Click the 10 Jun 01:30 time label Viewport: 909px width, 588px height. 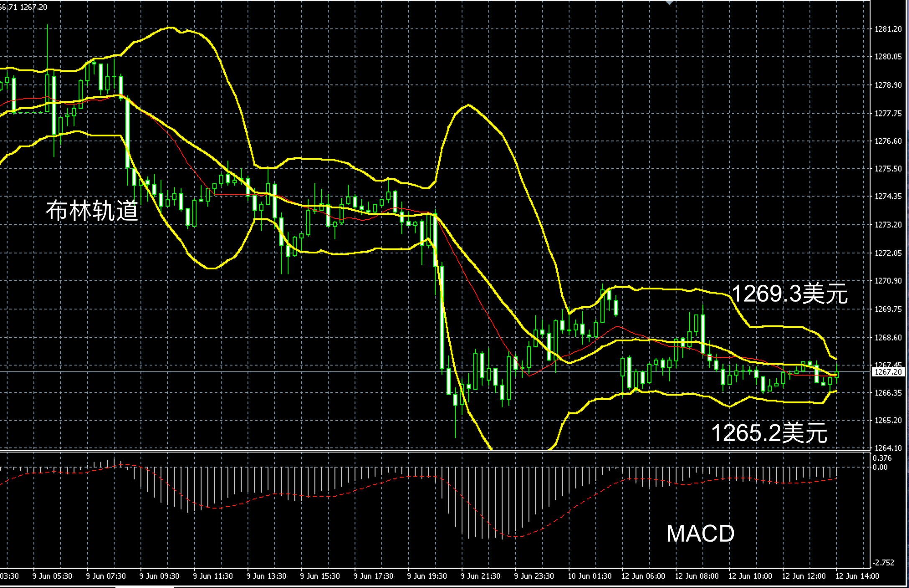(x=589, y=576)
